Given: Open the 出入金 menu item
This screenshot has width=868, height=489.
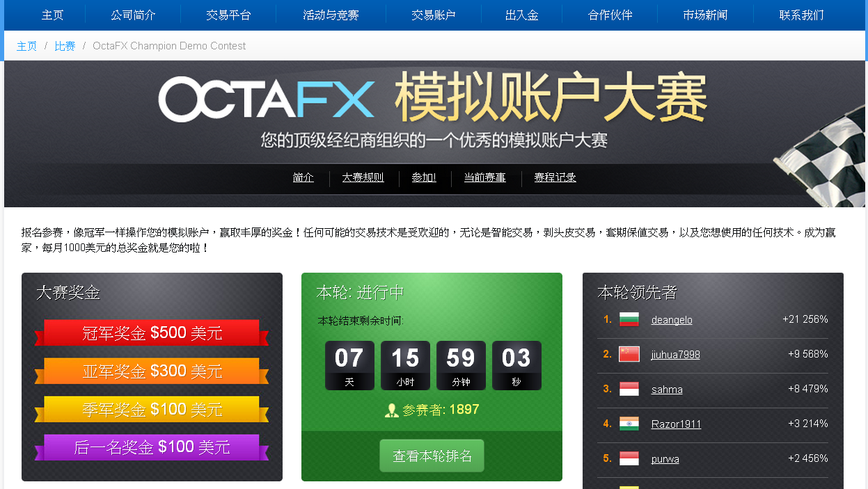Looking at the screenshot, I should (522, 15).
